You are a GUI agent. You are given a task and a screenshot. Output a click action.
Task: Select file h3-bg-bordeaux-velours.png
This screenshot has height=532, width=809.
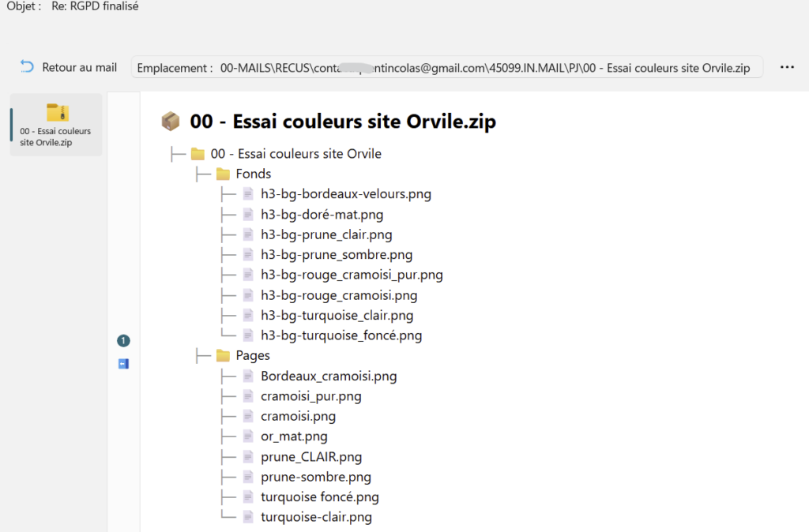(x=345, y=194)
